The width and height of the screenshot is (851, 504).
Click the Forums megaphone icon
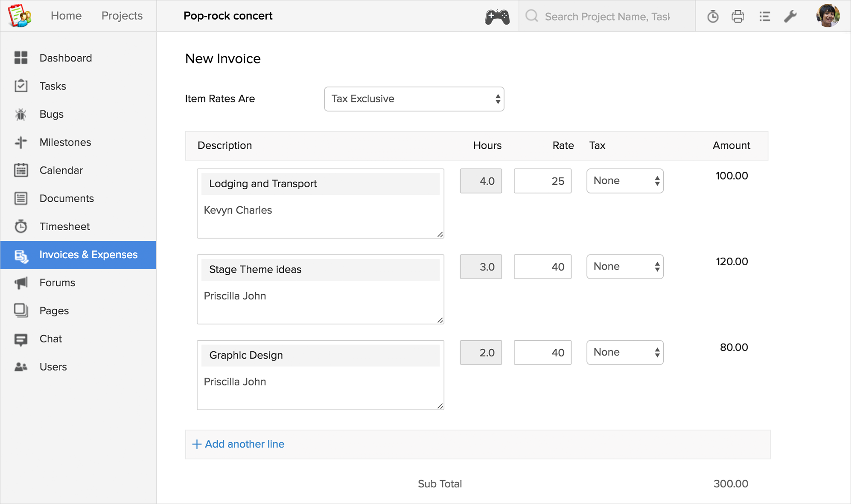21,283
